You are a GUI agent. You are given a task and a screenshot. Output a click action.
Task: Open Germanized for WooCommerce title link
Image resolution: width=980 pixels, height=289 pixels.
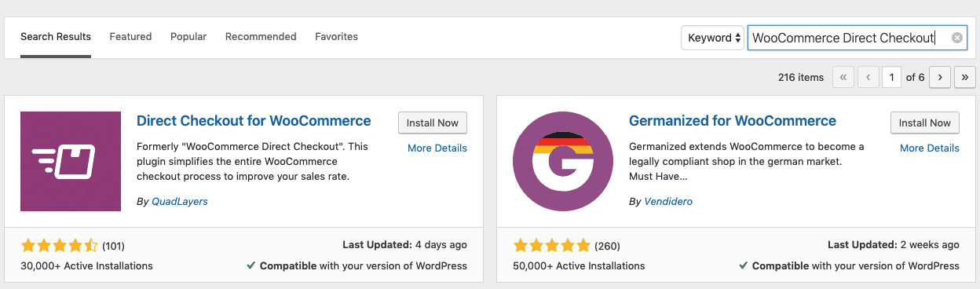[x=733, y=121]
